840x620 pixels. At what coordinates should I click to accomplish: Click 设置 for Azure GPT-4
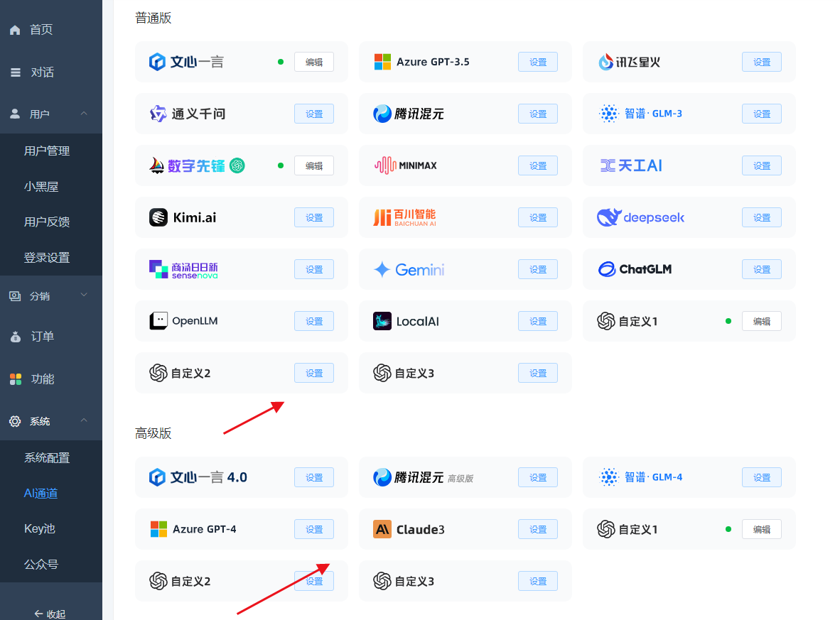click(314, 530)
